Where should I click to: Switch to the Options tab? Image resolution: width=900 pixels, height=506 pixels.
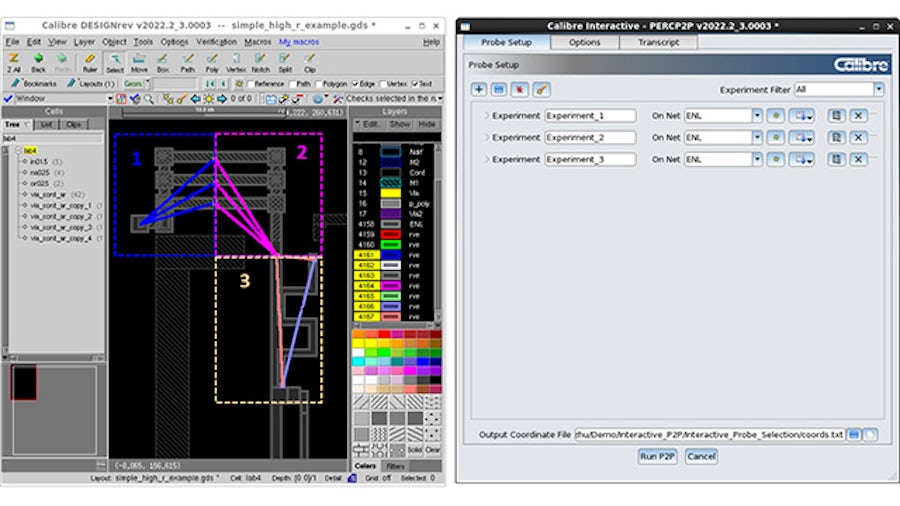[584, 42]
